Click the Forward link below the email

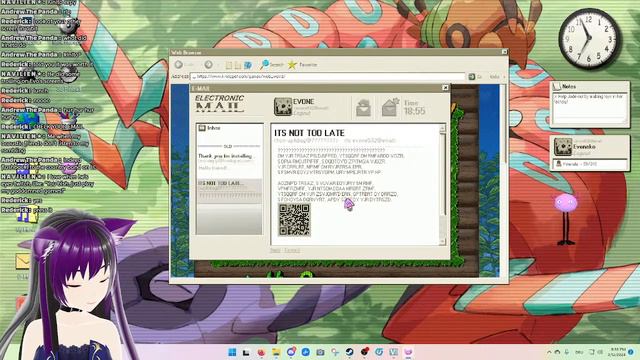point(292,250)
